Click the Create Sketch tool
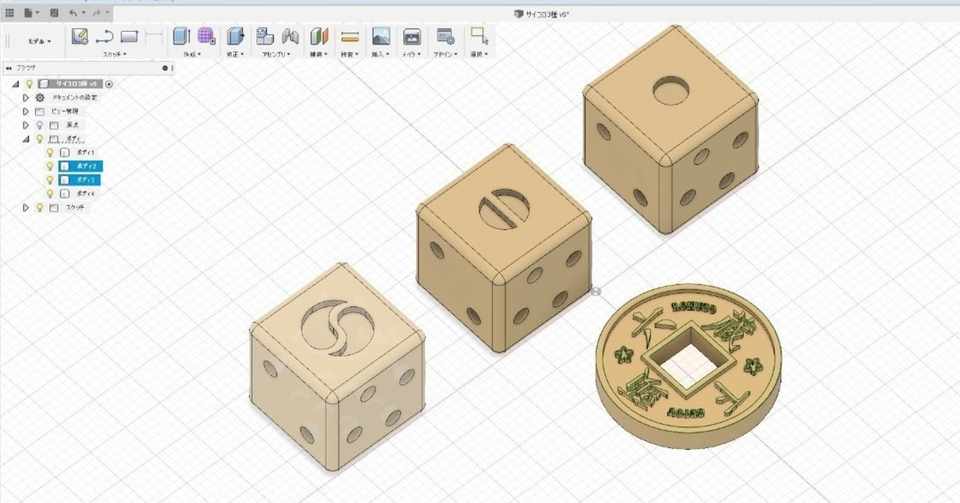 (x=80, y=37)
